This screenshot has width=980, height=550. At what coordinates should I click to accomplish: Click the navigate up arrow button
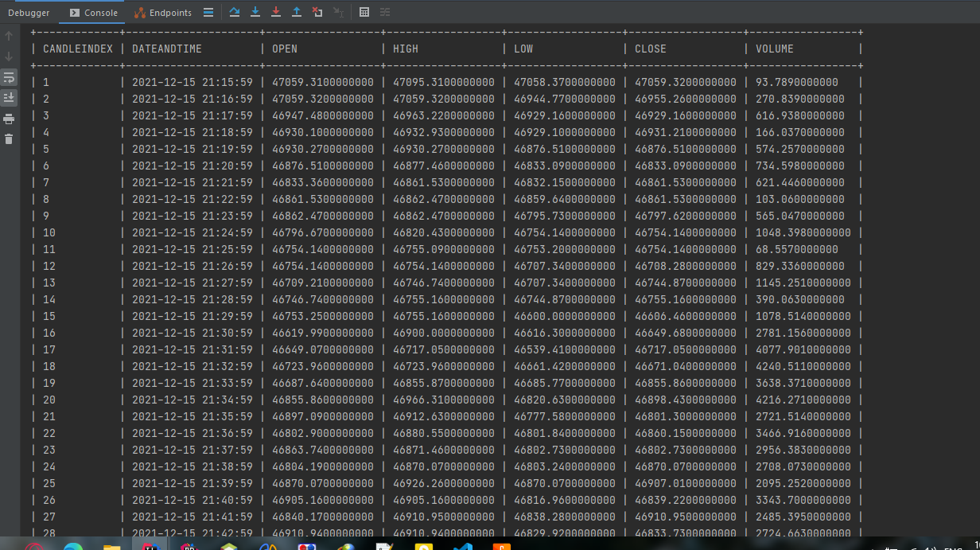coord(9,37)
